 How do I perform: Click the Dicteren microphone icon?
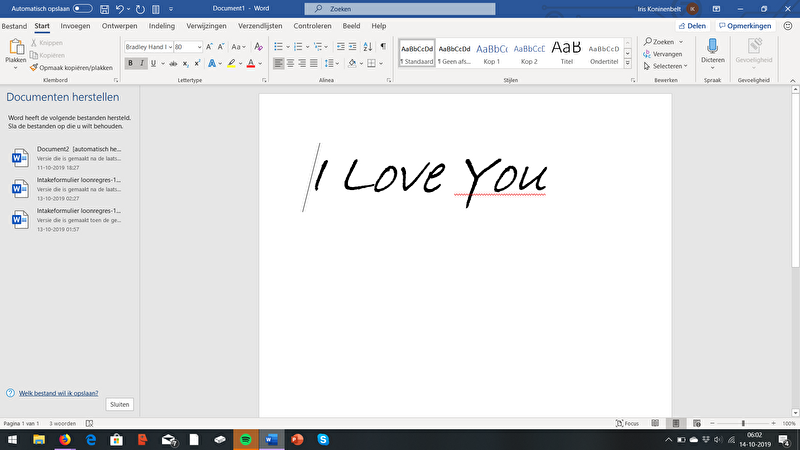tap(712, 47)
